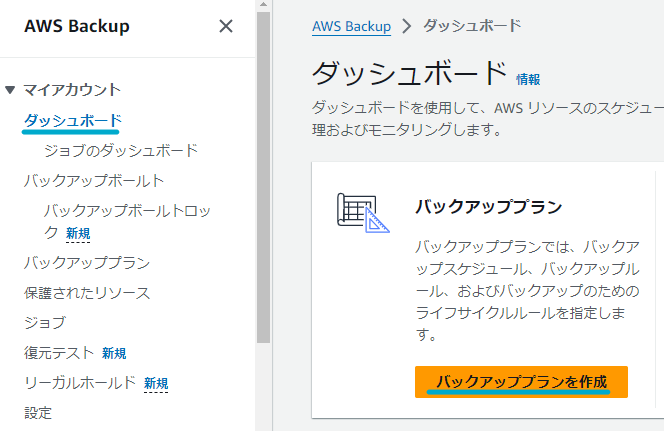This screenshot has width=664, height=431.
Task: Click the マイアカウント section label
Action: point(72,90)
